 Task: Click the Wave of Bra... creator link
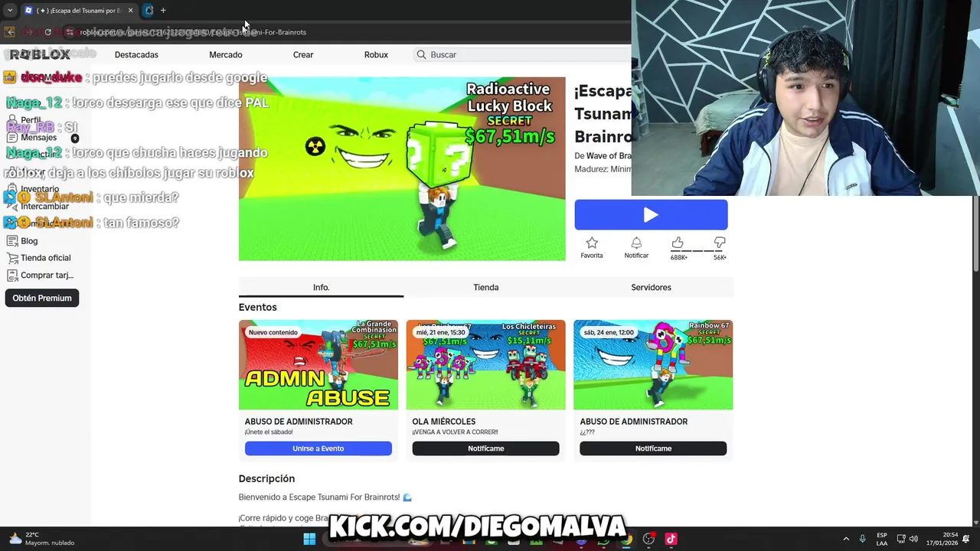point(609,156)
